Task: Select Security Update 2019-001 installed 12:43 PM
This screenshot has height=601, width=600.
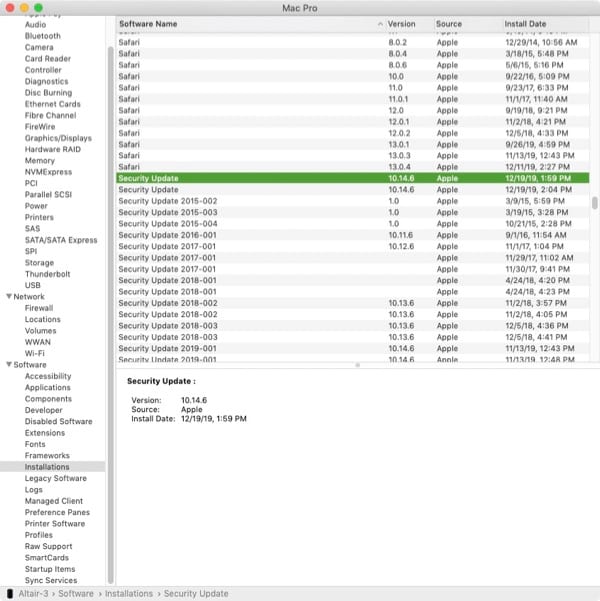Action: pyautogui.click(x=353, y=348)
